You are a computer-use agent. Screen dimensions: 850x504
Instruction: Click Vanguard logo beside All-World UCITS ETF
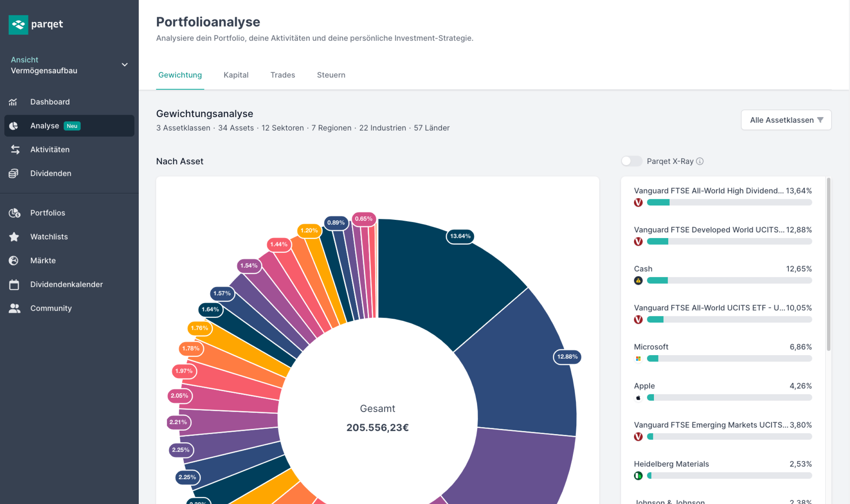pos(638,319)
